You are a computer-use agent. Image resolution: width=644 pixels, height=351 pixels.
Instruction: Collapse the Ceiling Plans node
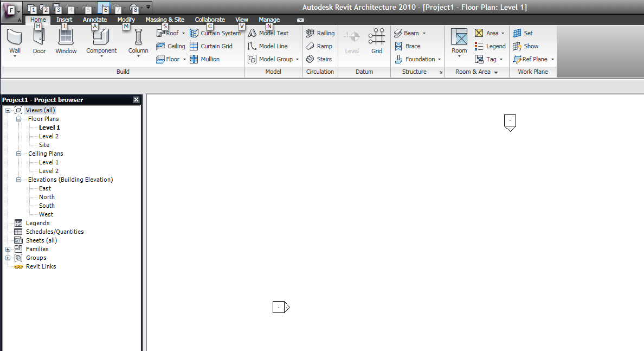point(18,154)
